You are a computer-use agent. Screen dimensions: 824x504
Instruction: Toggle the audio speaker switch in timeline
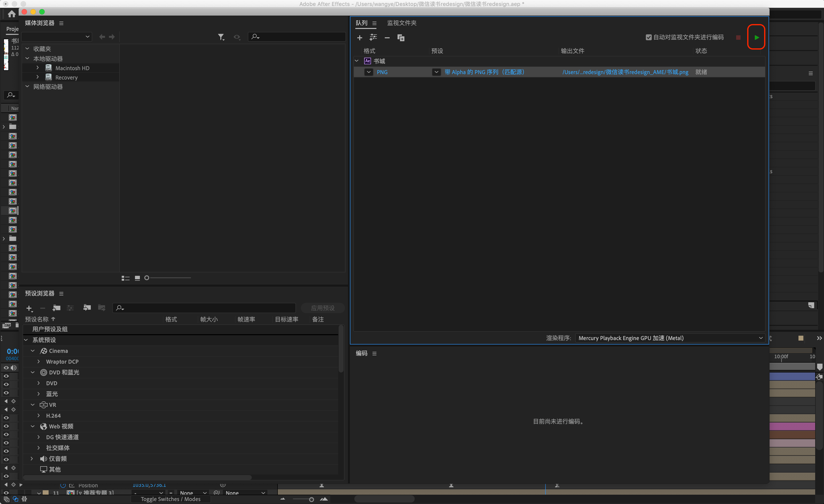click(14, 368)
